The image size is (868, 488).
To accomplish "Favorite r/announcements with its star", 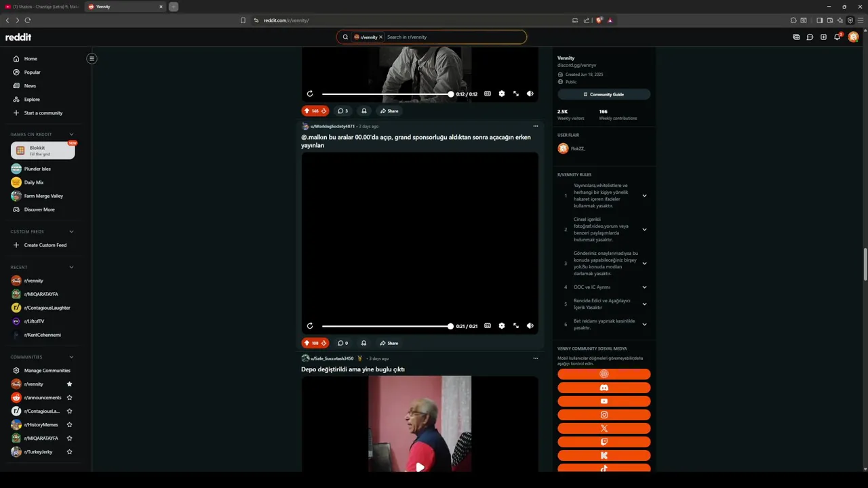I will click(69, 398).
